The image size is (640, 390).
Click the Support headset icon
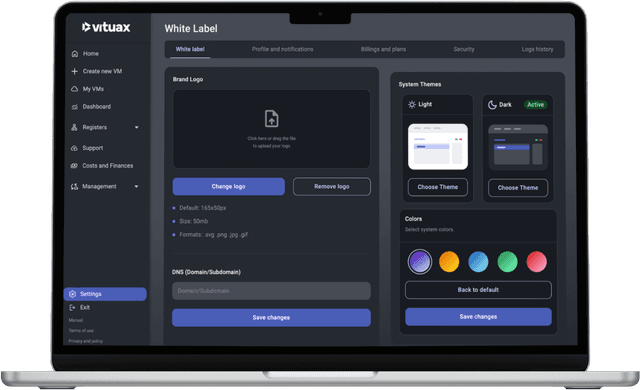pos(74,148)
